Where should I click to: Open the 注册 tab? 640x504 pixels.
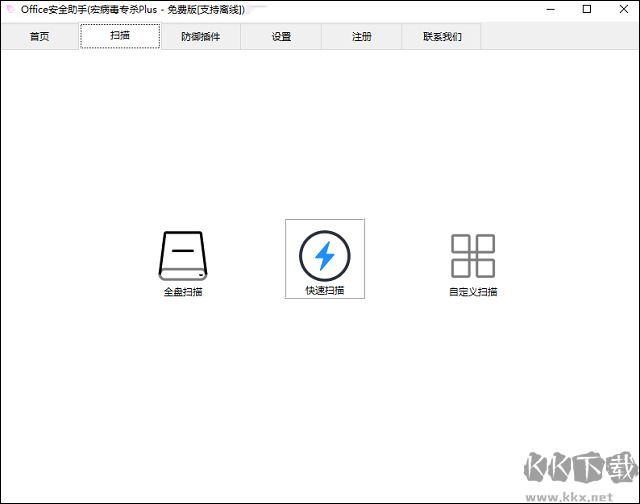point(362,36)
